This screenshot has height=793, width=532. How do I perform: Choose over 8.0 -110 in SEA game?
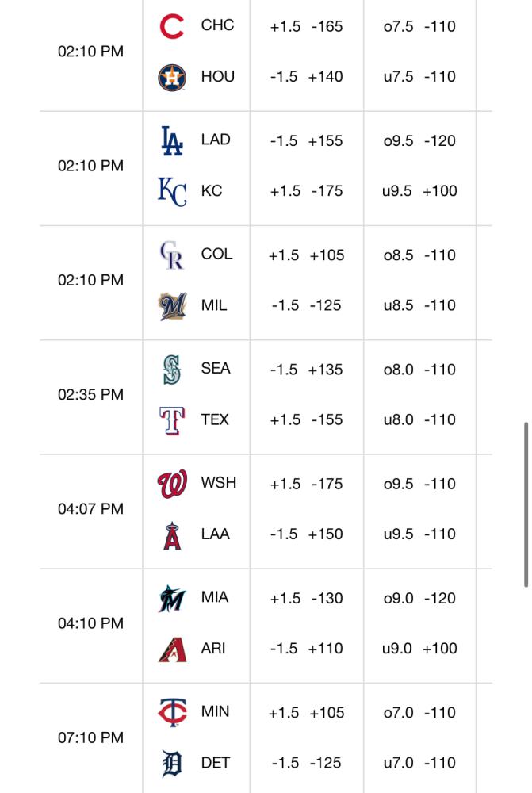point(419,370)
